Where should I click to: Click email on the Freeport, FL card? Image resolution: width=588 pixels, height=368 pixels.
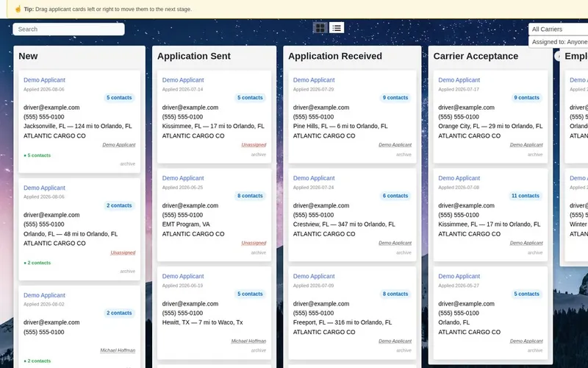pyautogui.click(x=321, y=304)
